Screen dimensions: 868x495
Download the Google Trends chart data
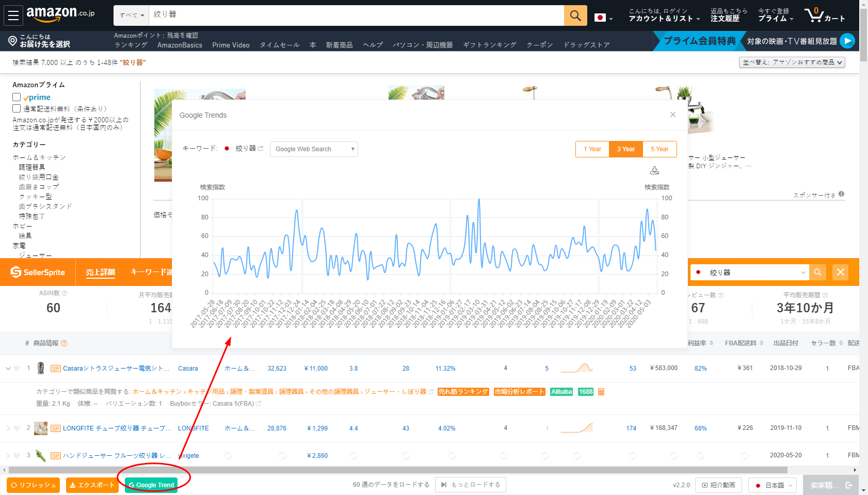tap(654, 170)
